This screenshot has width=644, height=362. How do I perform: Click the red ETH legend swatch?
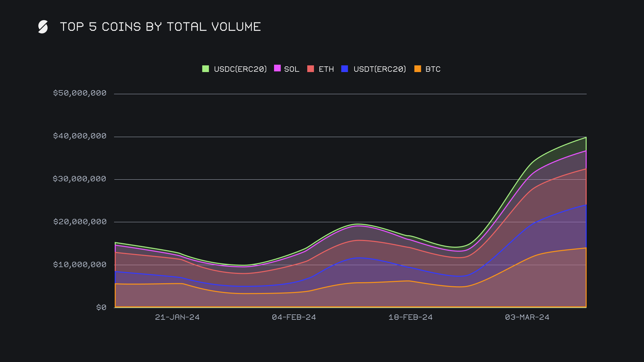pos(311,69)
